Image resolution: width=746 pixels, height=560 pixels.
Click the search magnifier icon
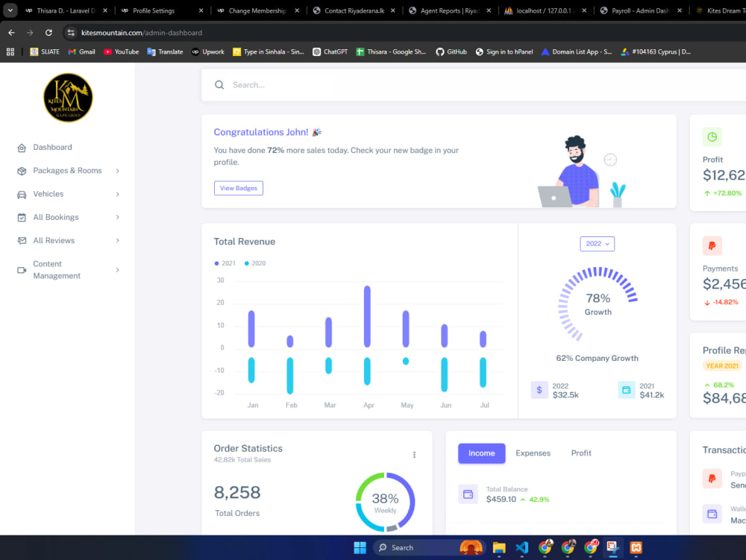tap(219, 85)
